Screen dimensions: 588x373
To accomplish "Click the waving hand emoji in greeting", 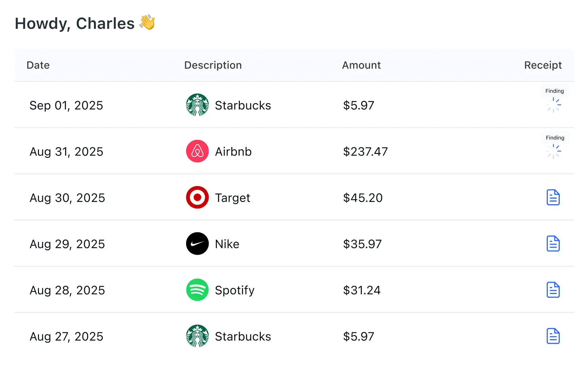I will pos(147,22).
